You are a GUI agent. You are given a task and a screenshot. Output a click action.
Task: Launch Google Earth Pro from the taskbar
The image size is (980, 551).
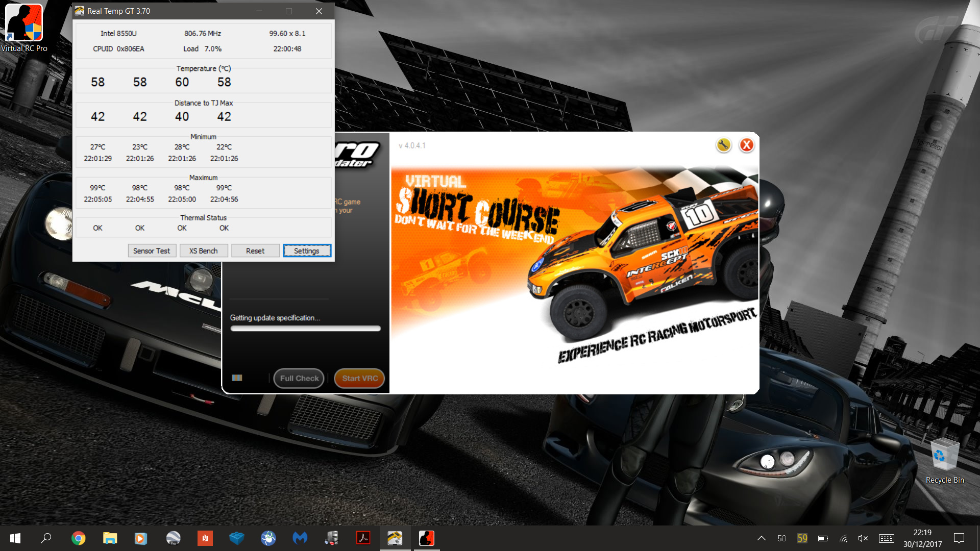click(x=173, y=538)
